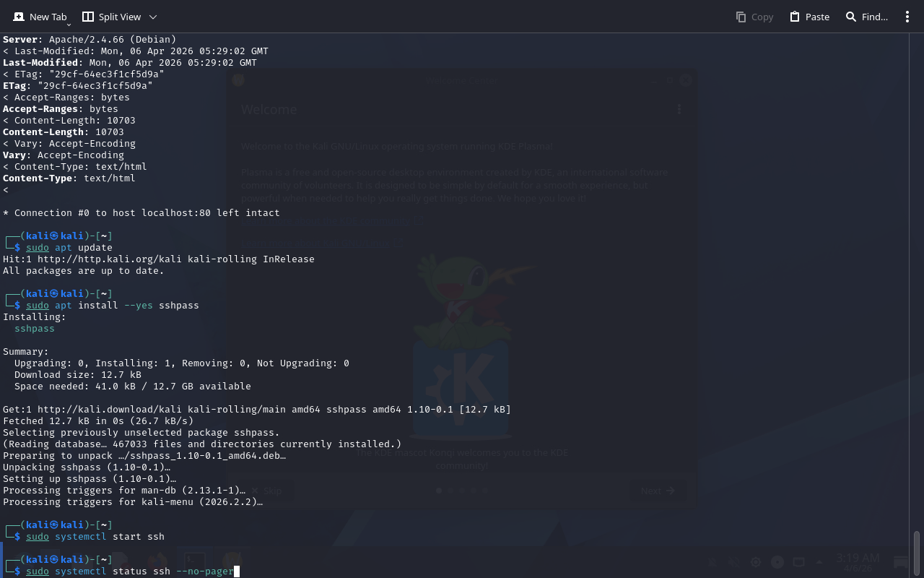Open the three-dot Konsole menu
Screen dimensions: 924x578
coord(907,17)
